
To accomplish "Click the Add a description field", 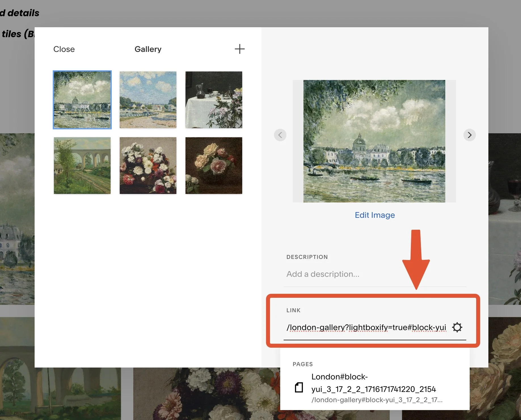I will [x=322, y=274].
